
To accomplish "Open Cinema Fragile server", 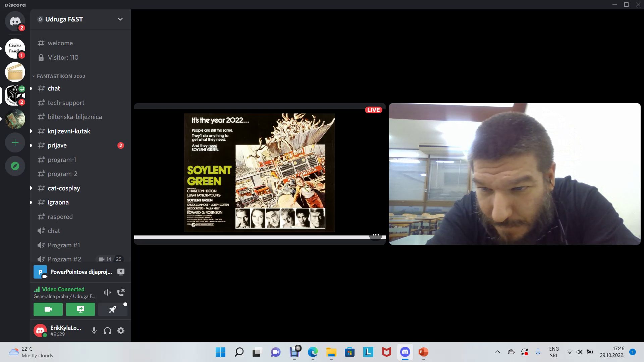I will click(15, 49).
